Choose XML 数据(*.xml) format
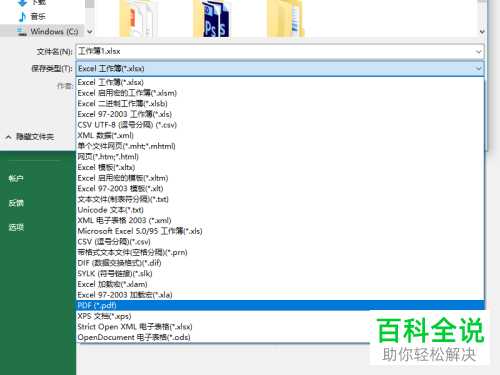The width and height of the screenshot is (500, 375). coord(280,136)
